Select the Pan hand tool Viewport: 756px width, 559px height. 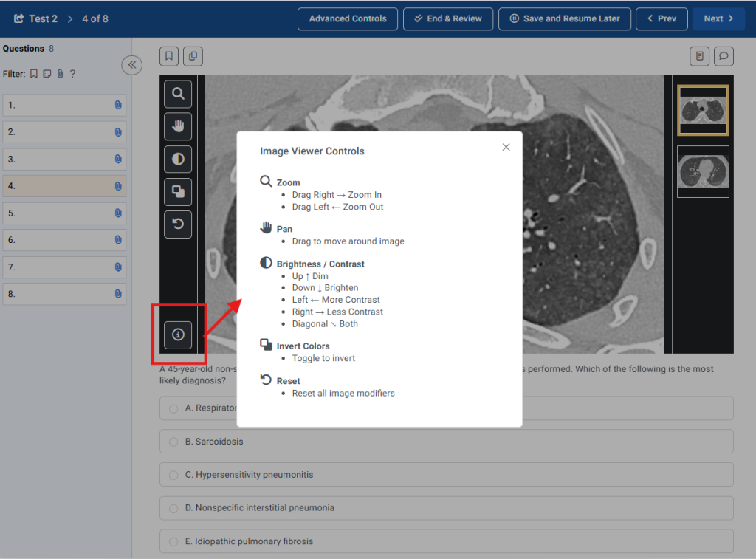pyautogui.click(x=178, y=126)
